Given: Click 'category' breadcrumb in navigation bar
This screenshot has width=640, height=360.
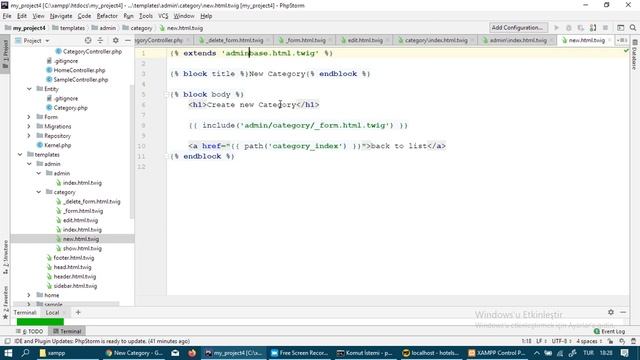Looking at the screenshot, I should point(137,28).
